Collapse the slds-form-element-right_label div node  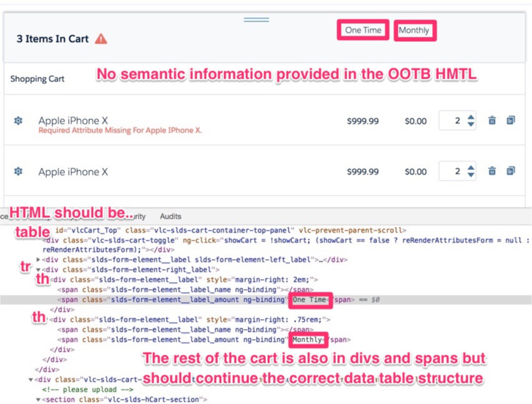39,270
